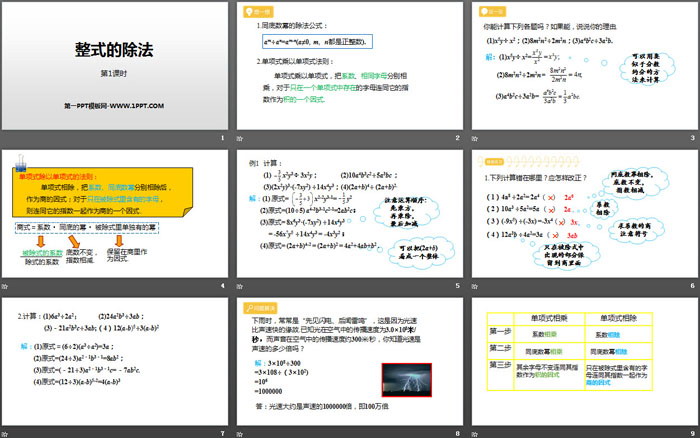The image size is (700, 438).
Task: Click the 第一步 row label in slide 9 table
Action: tap(498, 332)
